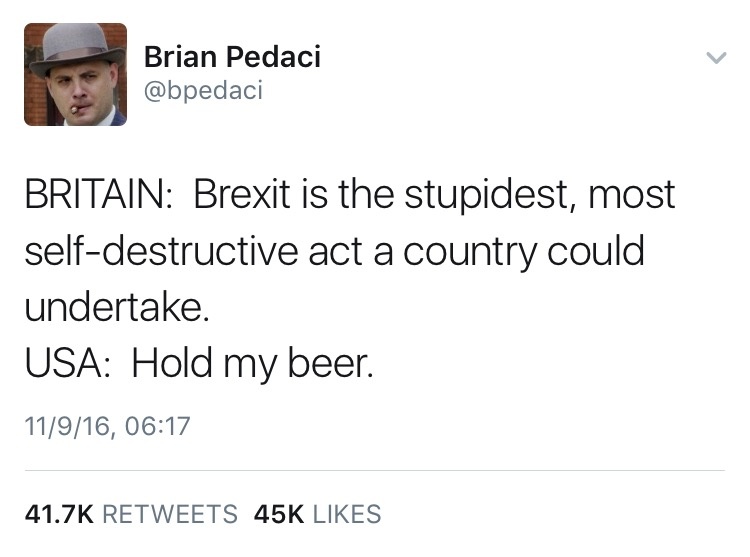Image resolution: width=750 pixels, height=557 pixels.
Task: Click the LIKES label
Action: click(347, 514)
